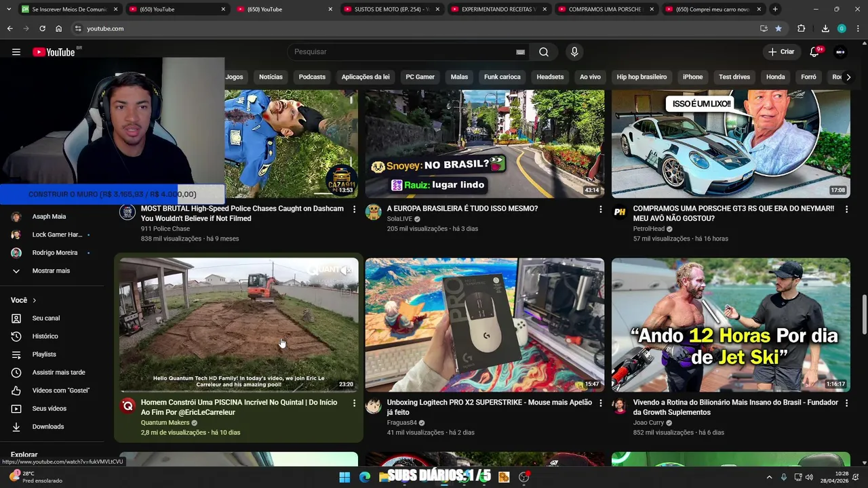Open the on-screen keyboard icon in search
868x488 pixels.
(x=520, y=52)
